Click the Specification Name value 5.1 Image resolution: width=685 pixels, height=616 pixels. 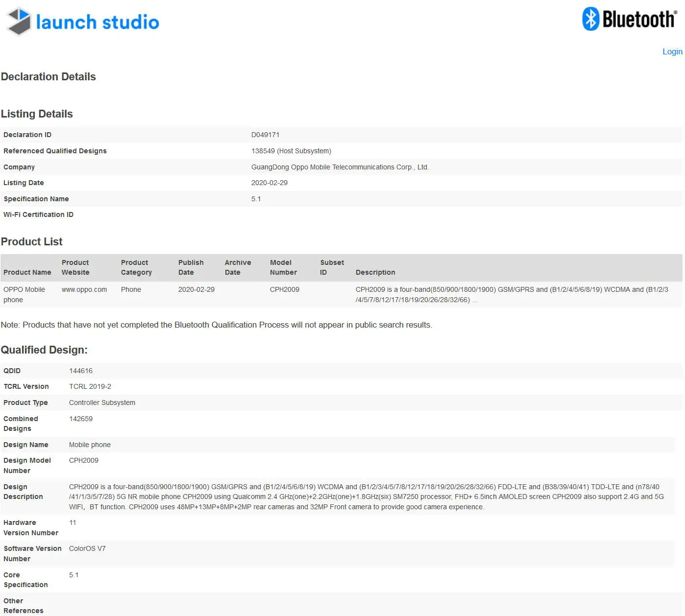coord(256,199)
